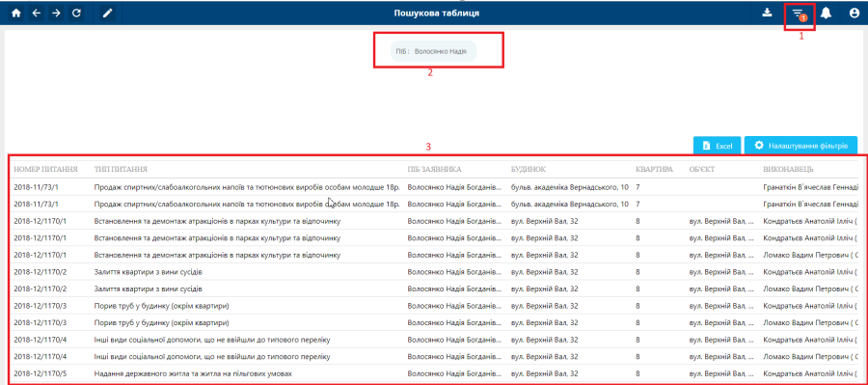868x385 pixels.
Task: Click number '2018-12/1170/2' in Ломако's row
Action: [40, 289]
